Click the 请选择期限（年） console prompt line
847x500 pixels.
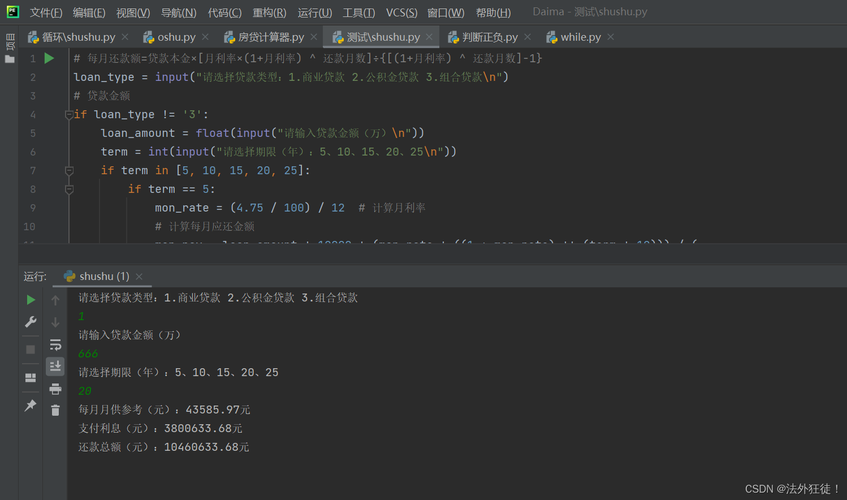(x=178, y=373)
